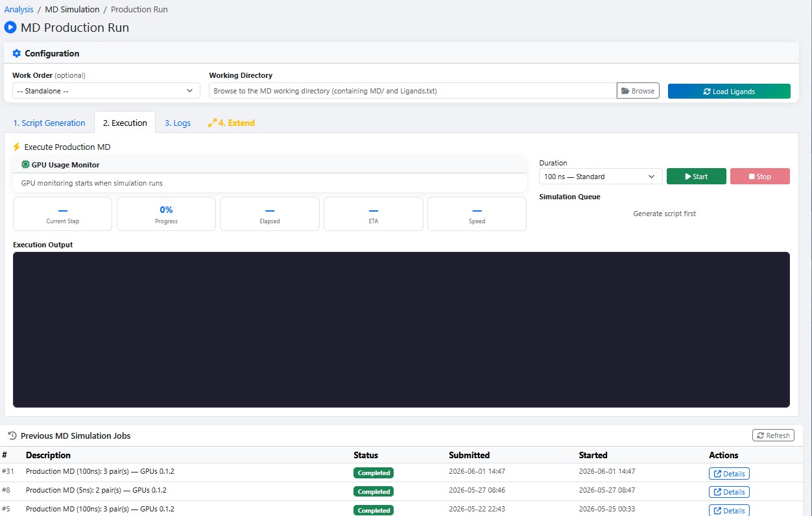Screen dimensions: 812x516
Task: Click the Status column header
Action: click(x=366, y=455)
